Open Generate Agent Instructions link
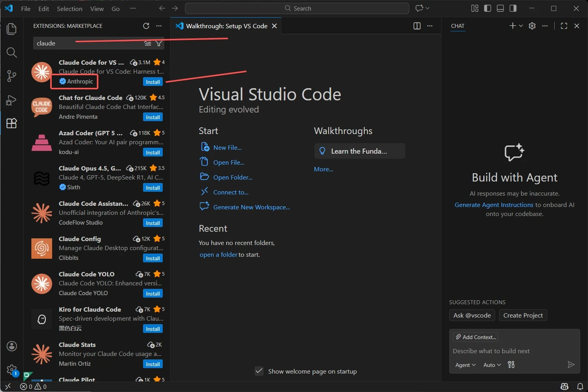This screenshot has height=392, width=588. click(494, 205)
